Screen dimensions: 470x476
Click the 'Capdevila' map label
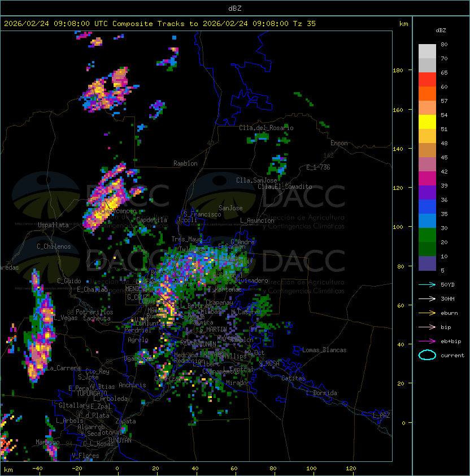pyautogui.click(x=152, y=220)
